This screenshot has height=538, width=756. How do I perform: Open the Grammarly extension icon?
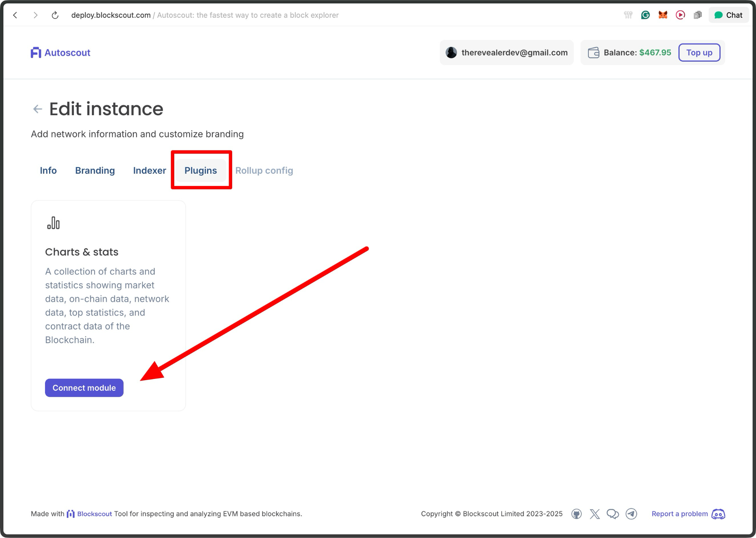[645, 15]
